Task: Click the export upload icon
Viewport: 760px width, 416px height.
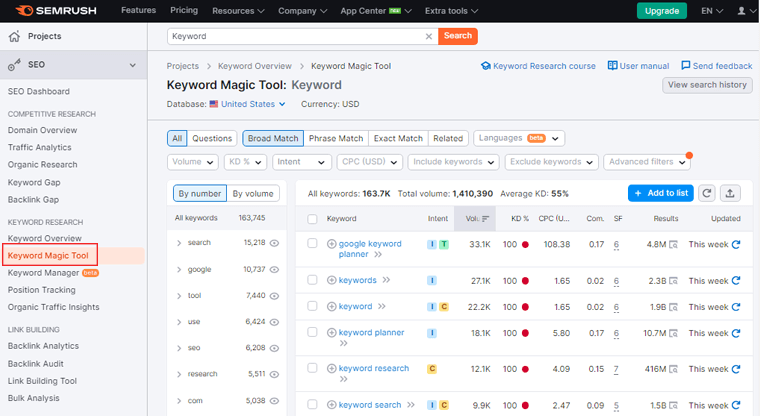Action: (x=730, y=193)
